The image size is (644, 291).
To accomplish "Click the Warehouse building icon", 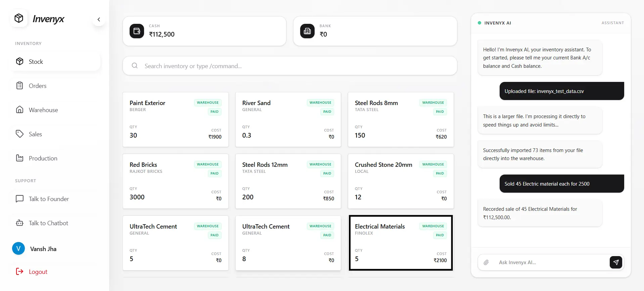I will click(20, 110).
